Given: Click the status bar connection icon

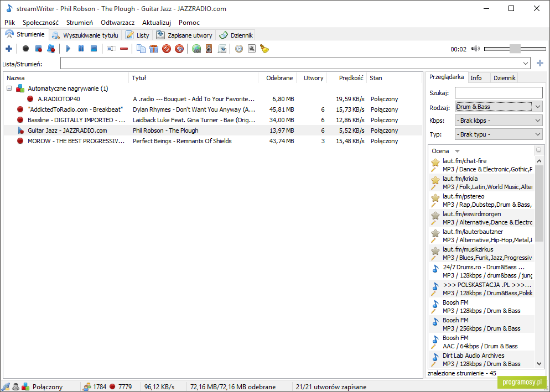Looking at the screenshot, I should (6, 386).
